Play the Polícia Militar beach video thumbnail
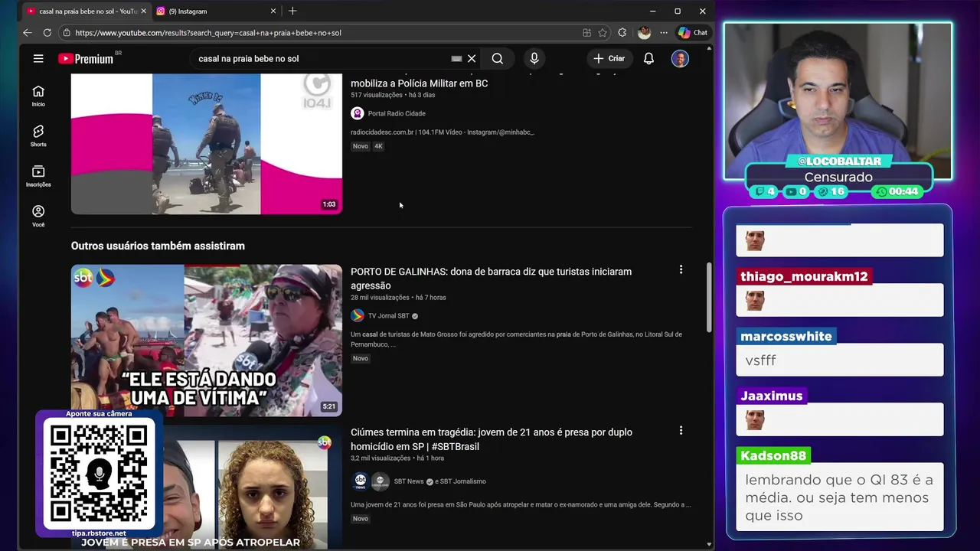Image resolution: width=980 pixels, height=551 pixels. tap(207, 144)
